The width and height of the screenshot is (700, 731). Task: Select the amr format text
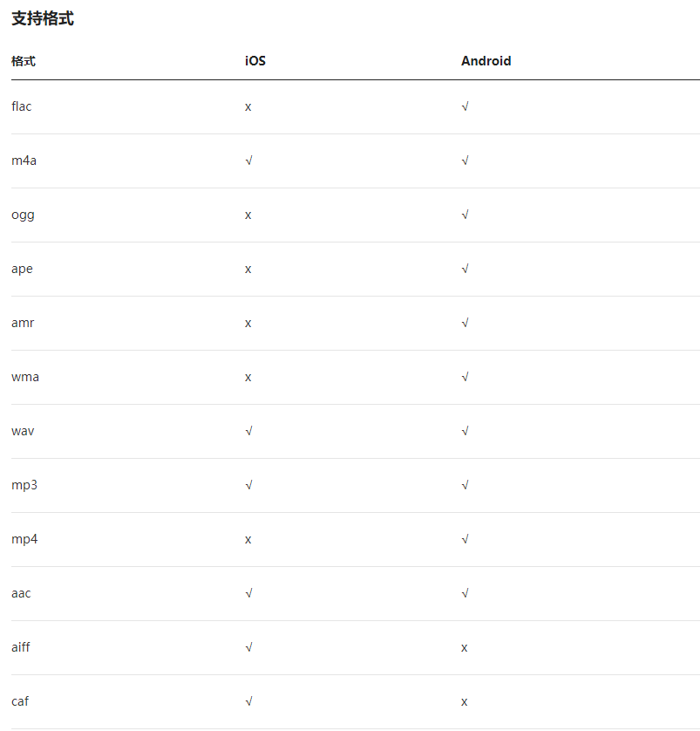[x=23, y=323]
